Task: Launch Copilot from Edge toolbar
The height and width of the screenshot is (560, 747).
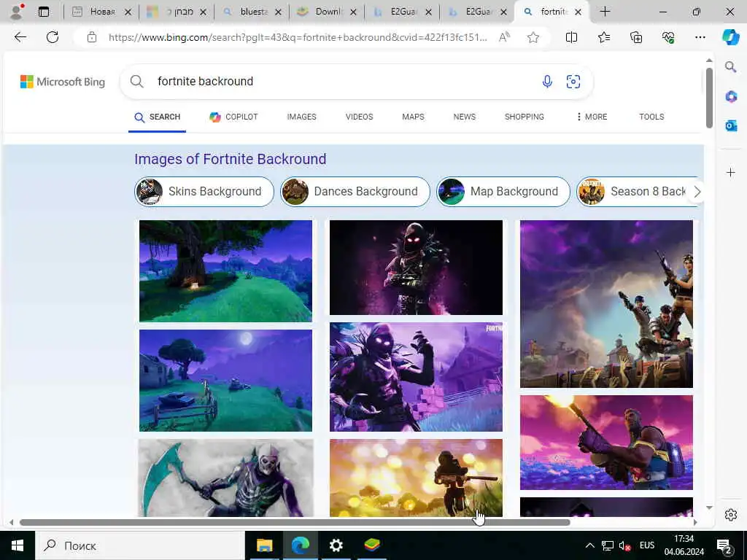Action: [731, 37]
